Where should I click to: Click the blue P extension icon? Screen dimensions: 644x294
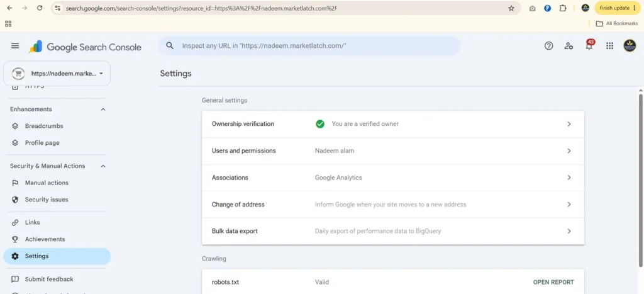pos(548,8)
